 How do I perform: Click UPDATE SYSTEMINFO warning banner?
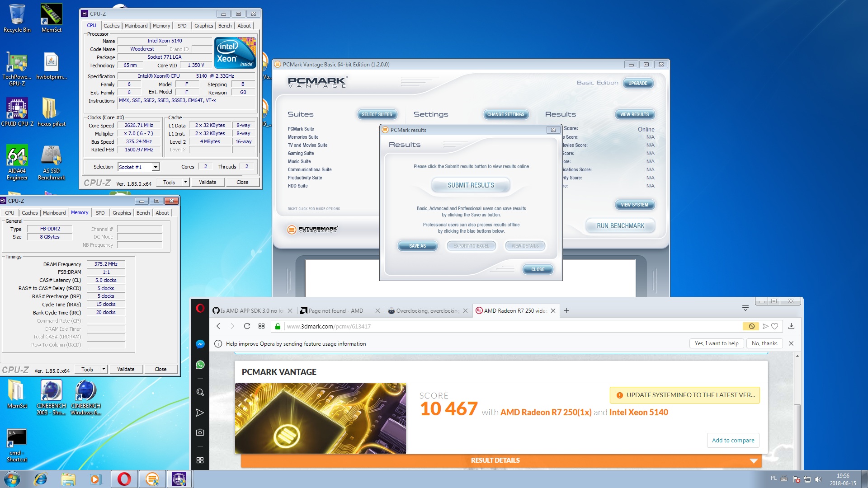coord(685,395)
